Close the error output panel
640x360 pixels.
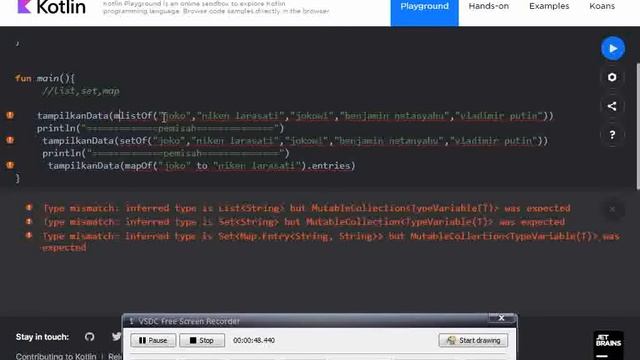612,209
